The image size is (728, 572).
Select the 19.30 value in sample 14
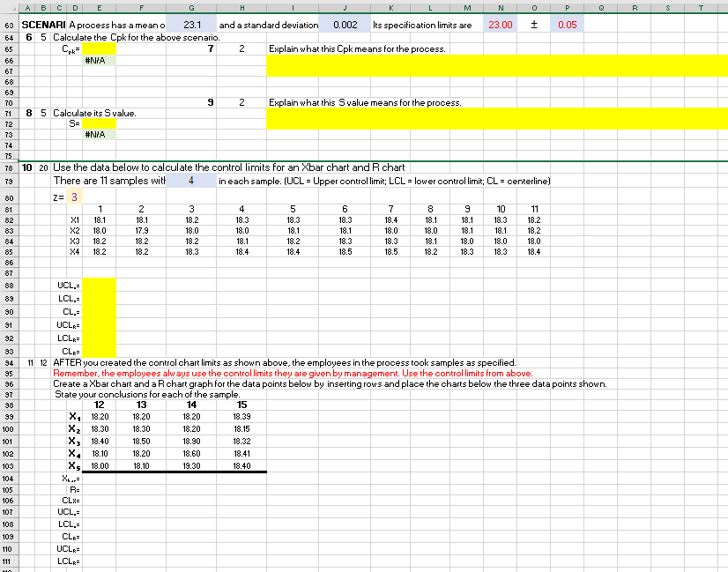[191, 465]
